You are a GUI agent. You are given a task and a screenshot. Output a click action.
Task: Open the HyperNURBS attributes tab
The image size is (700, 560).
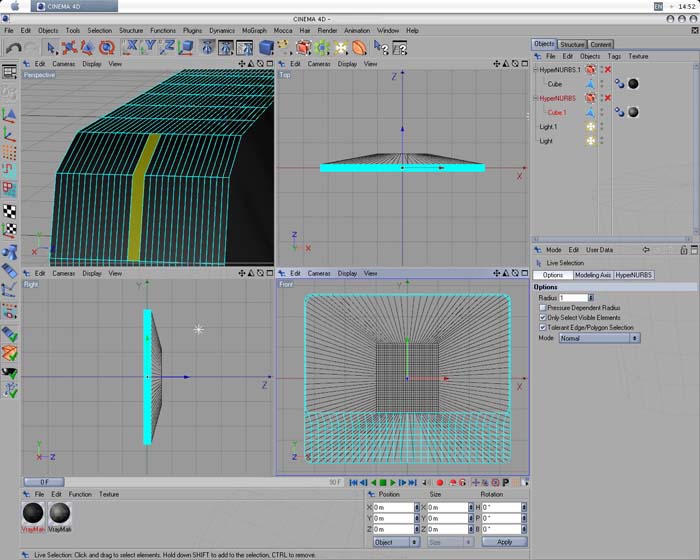633,275
